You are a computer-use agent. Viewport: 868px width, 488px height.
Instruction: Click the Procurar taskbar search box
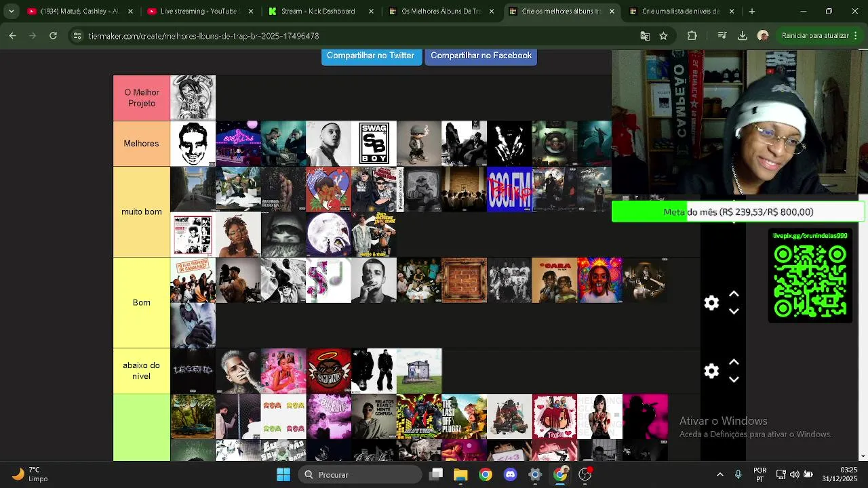point(360,474)
